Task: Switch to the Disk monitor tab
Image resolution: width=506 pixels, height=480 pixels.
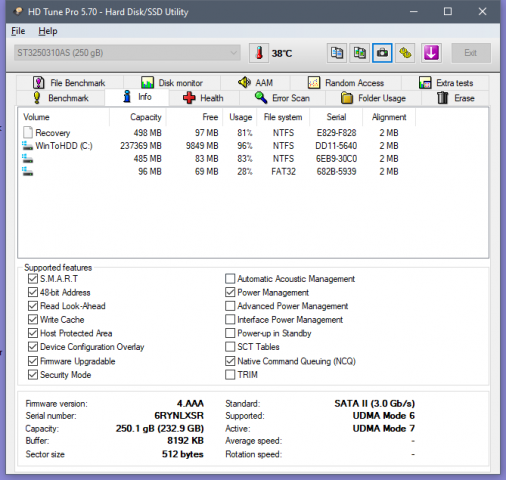Action: click(x=172, y=82)
